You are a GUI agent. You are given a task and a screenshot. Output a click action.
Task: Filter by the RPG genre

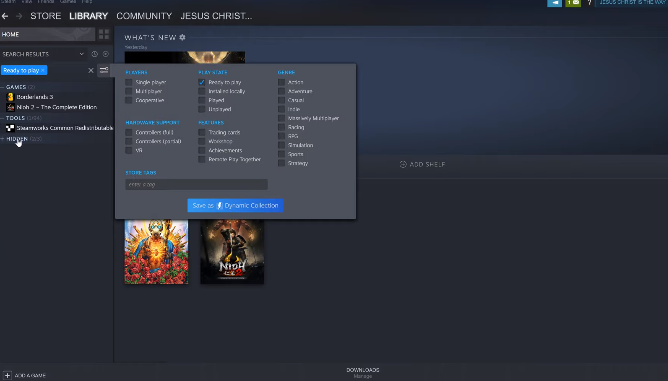pyautogui.click(x=281, y=136)
